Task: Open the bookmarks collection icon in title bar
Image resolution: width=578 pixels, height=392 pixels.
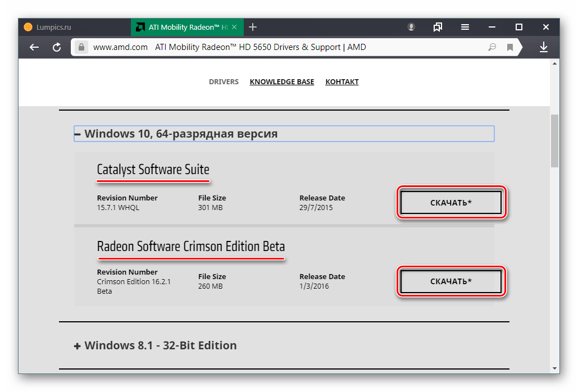Action: coord(438,27)
